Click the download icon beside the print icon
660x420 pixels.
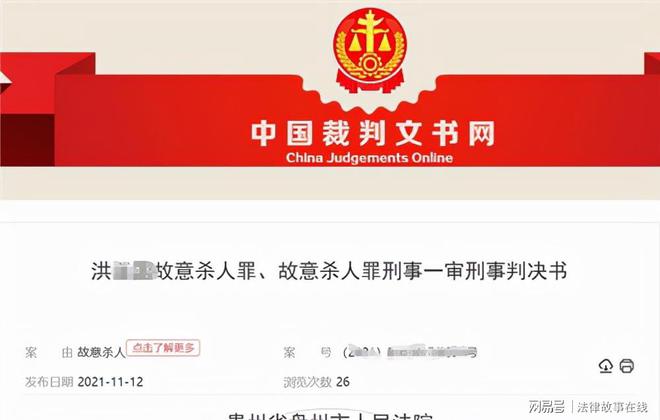click(x=605, y=366)
